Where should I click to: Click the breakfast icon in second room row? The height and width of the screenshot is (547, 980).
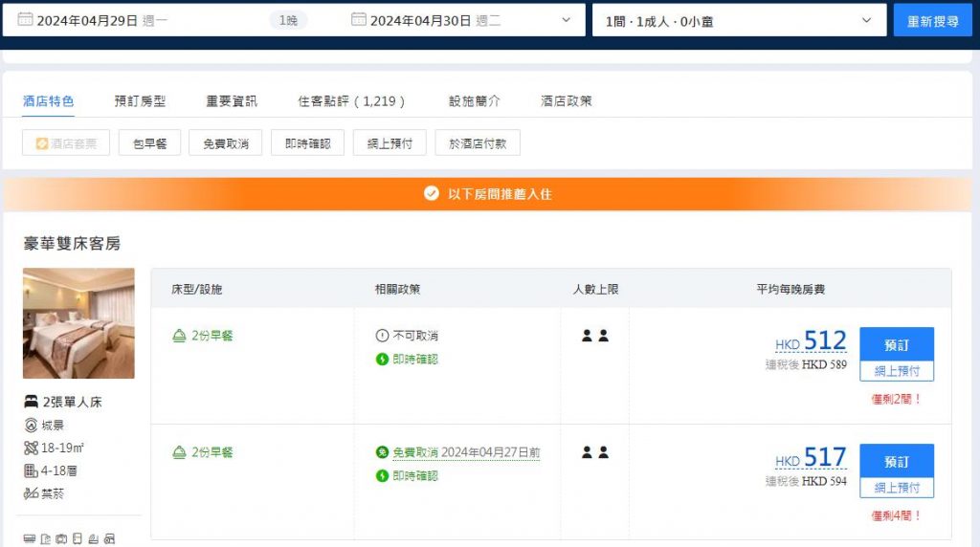click(179, 452)
